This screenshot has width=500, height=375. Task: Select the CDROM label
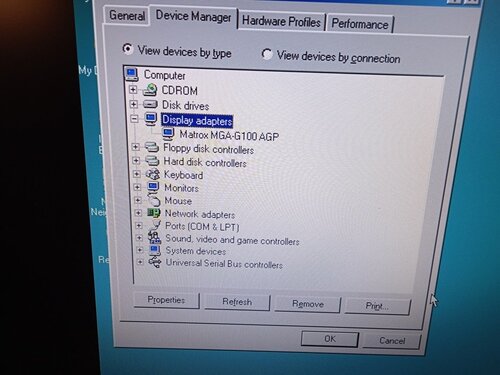179,91
